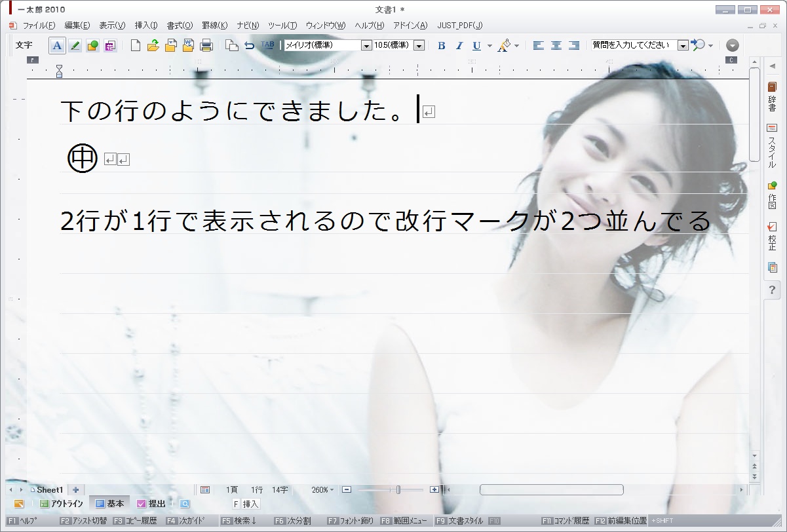
Task: Open the 作図 drawing side panel
Action: (772, 195)
